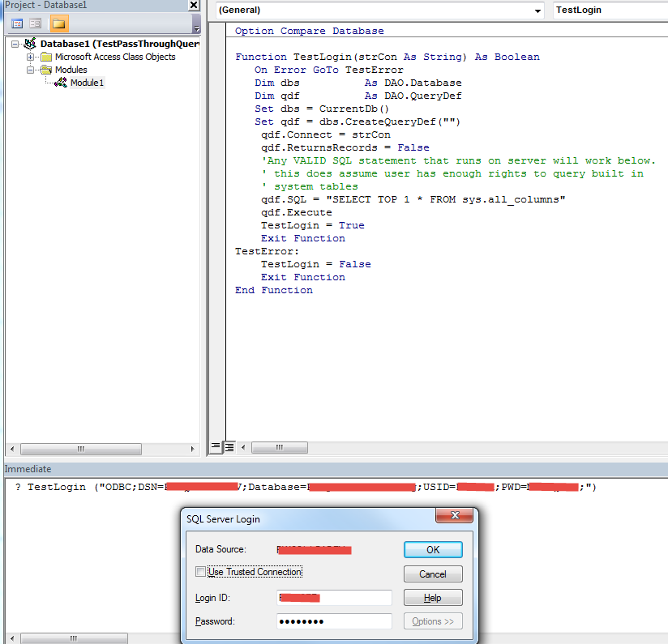Select the Modules folder
668x644 pixels.
[x=71, y=70]
